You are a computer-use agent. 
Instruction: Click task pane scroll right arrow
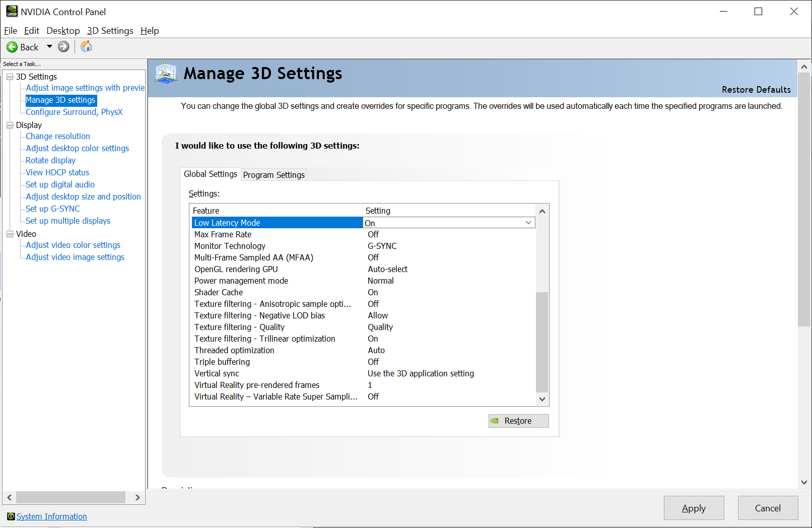pyautogui.click(x=138, y=497)
